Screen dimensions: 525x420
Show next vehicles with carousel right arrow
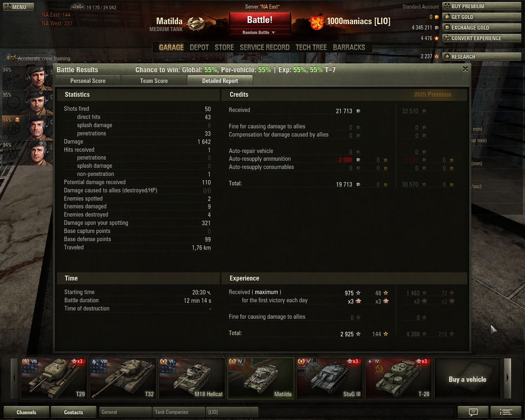coord(507,378)
